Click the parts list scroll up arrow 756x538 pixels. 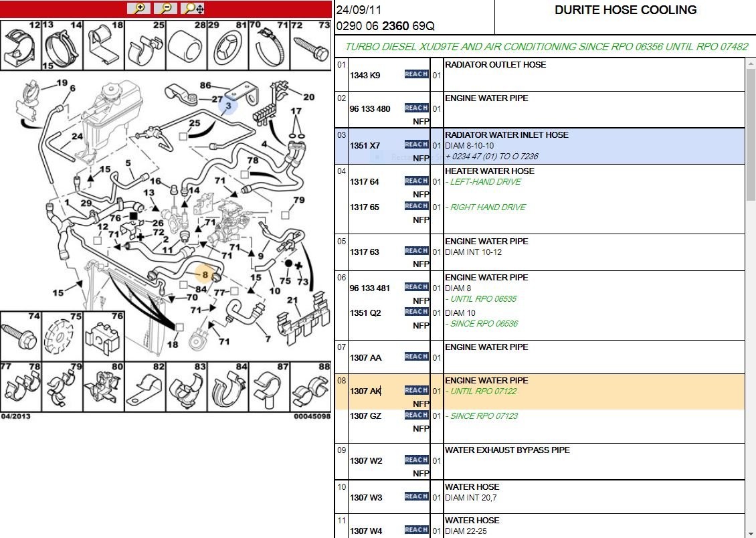(751, 63)
